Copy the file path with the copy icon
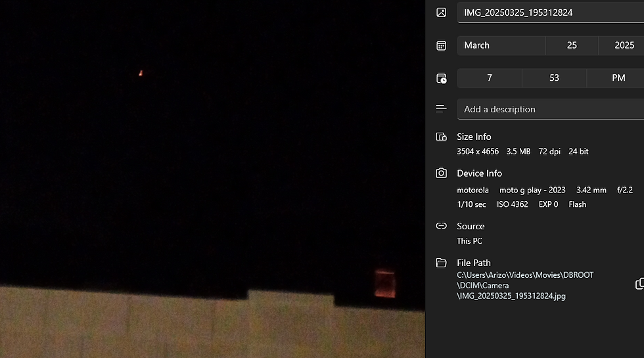 point(639,284)
